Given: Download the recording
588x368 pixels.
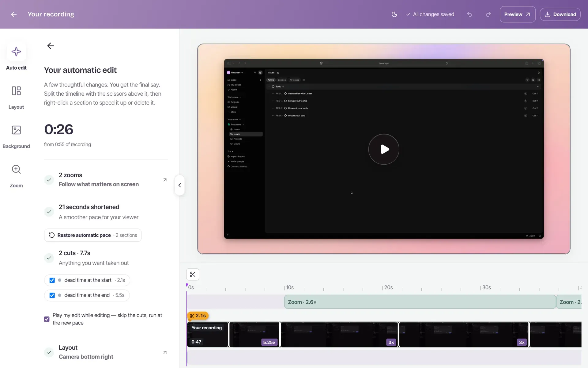Looking at the screenshot, I should click(x=560, y=14).
